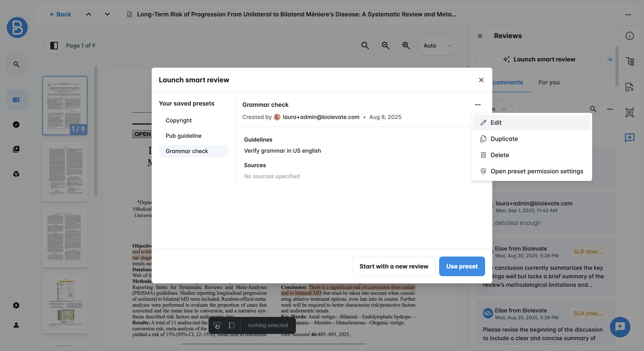
Task: Choose Duplicate from the preset menu
Action: (x=531, y=139)
